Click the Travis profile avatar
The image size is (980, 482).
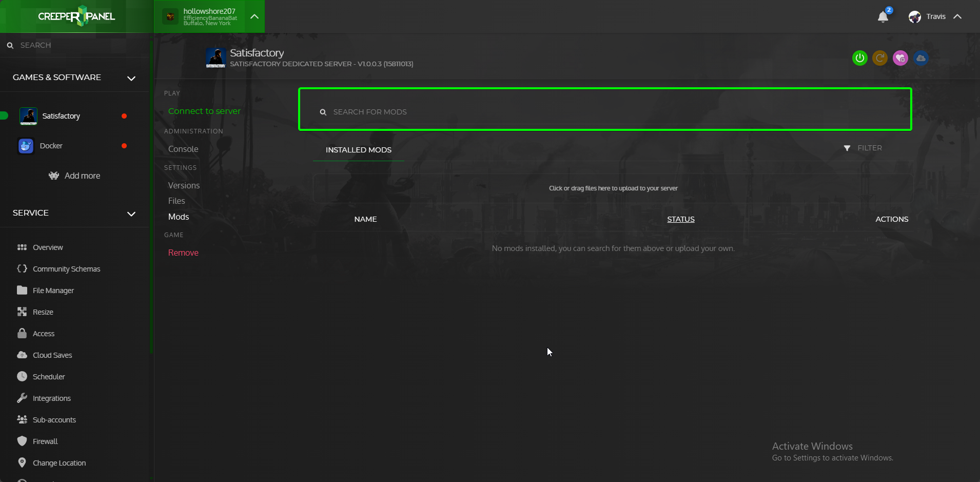[x=915, y=17]
